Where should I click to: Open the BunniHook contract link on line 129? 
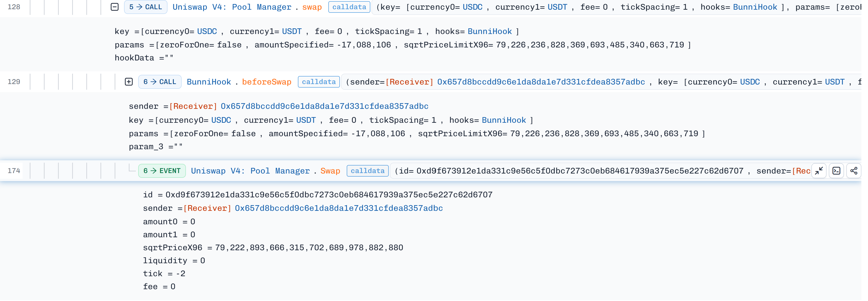coord(209,82)
